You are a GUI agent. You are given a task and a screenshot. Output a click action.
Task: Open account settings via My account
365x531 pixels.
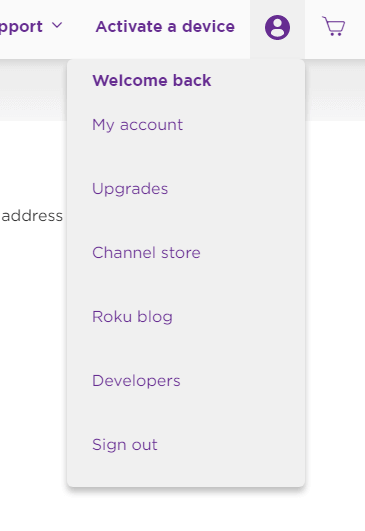click(x=137, y=125)
